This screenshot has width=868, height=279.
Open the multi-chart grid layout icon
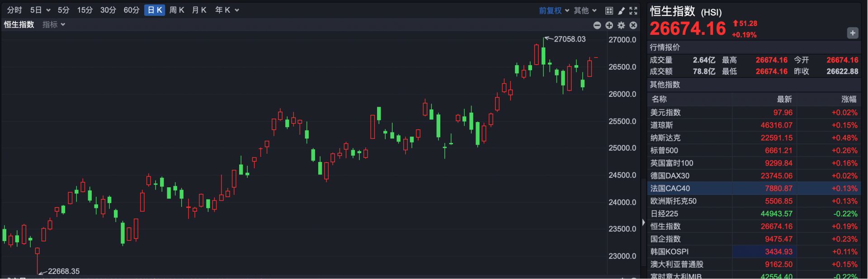609,10
